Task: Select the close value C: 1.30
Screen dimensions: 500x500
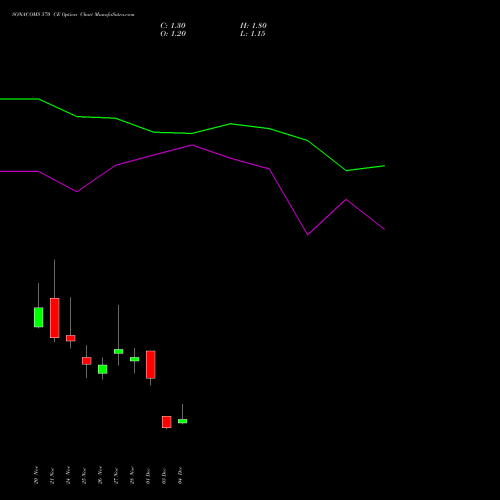Action: 173,26
